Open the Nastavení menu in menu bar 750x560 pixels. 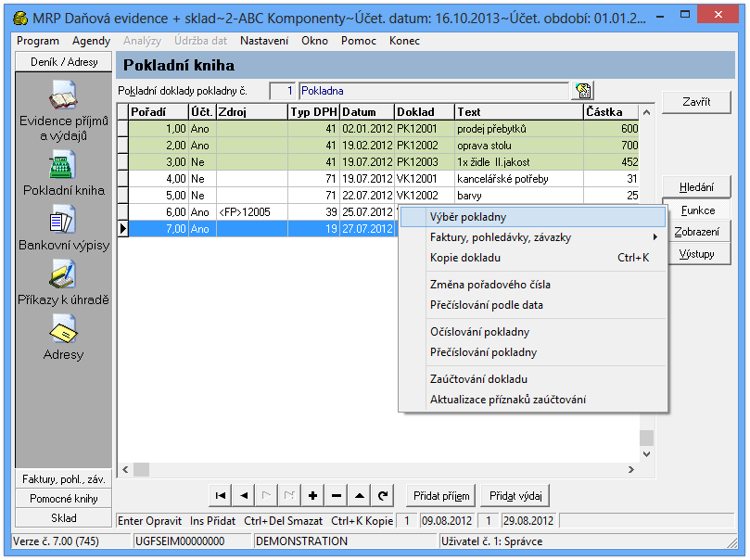coord(264,41)
